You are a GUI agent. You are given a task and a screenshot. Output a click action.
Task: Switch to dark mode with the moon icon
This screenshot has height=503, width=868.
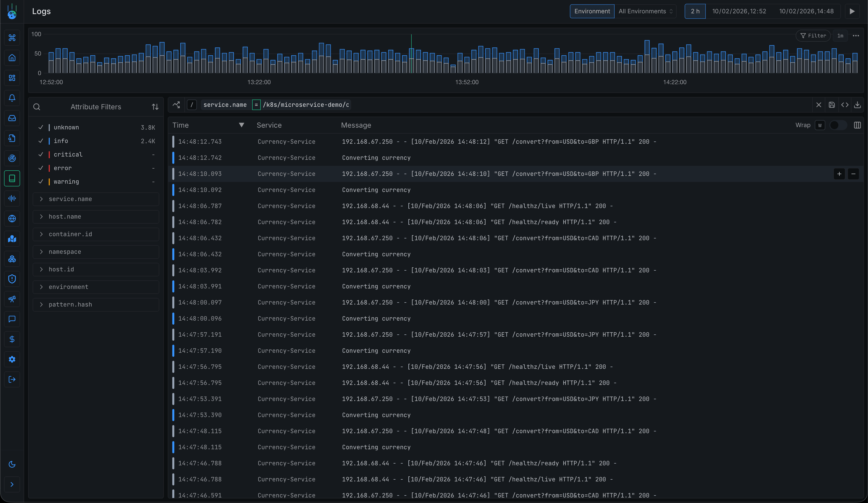[12, 464]
